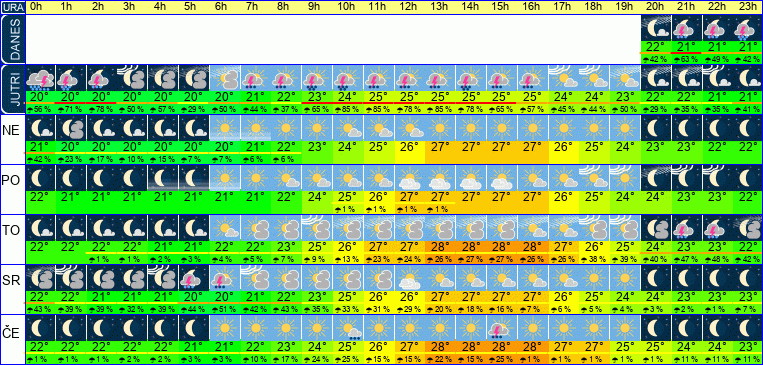This screenshot has width=763, height=365.
Task: Click the ČE day row label
Action: pyautogui.click(x=12, y=334)
